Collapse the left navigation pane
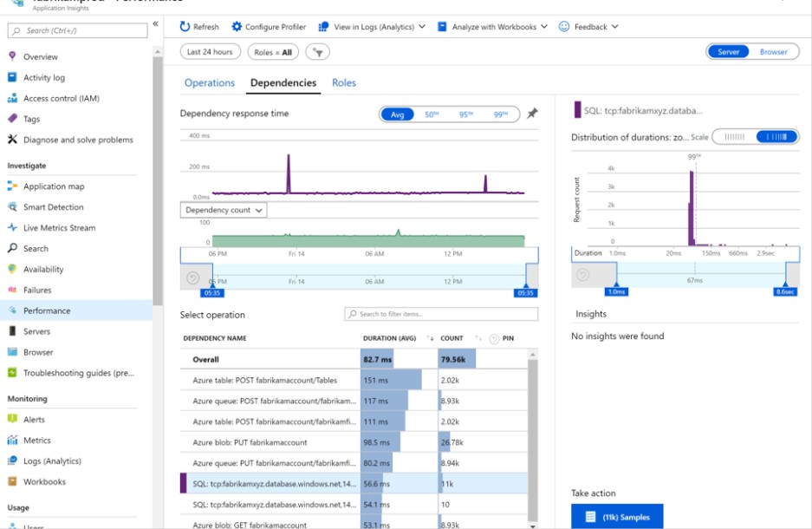 [156, 24]
